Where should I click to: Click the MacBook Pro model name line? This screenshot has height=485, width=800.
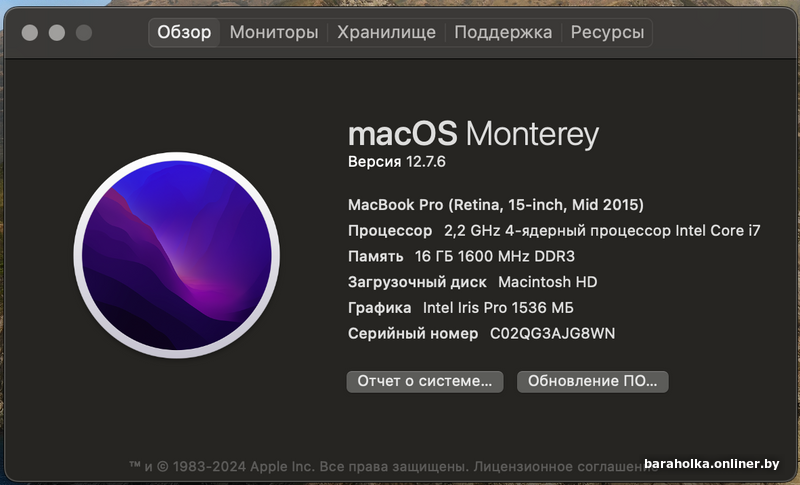495,204
